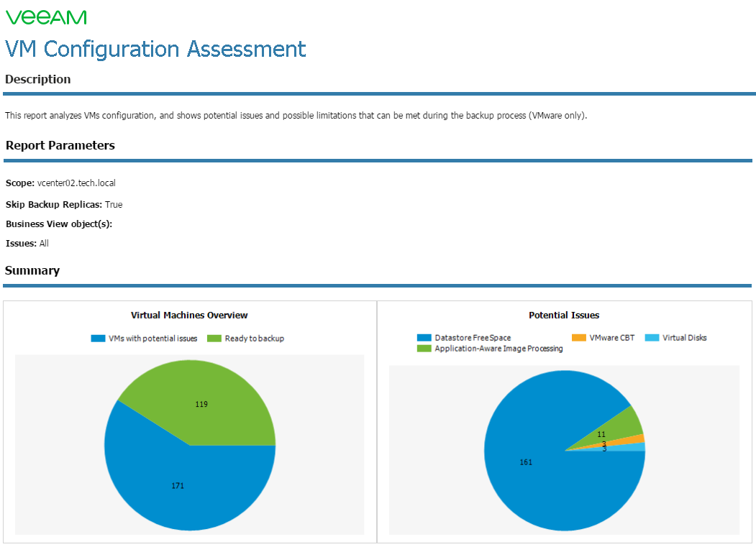756x547 pixels.
Task: Click the 'Ready to backup' legend label
Action: point(255,339)
